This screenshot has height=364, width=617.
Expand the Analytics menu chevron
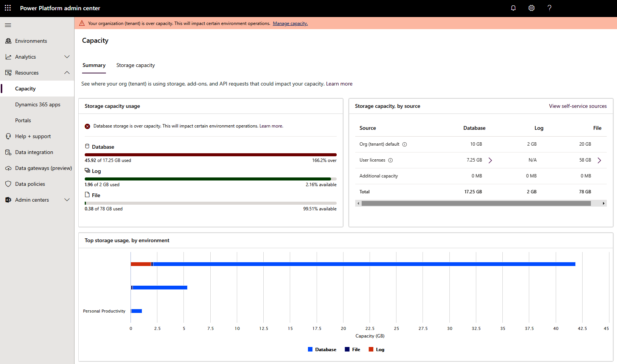pyautogui.click(x=67, y=57)
